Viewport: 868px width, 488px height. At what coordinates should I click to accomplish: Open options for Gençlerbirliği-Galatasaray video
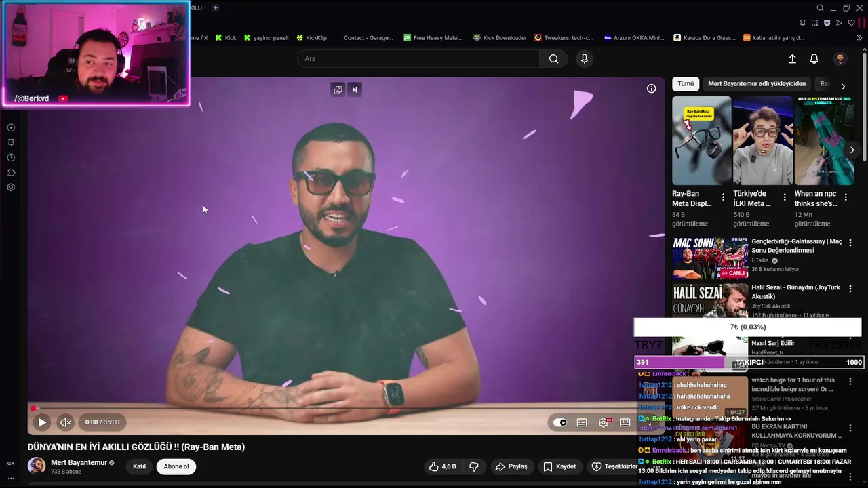[x=850, y=242]
